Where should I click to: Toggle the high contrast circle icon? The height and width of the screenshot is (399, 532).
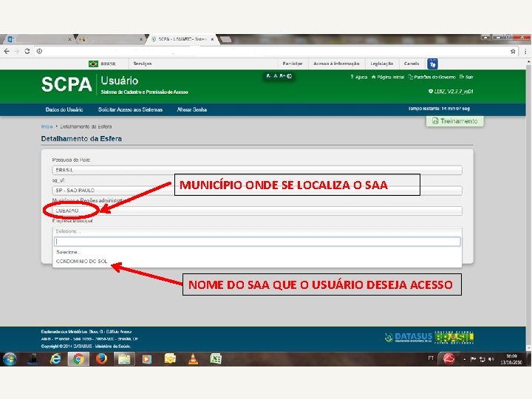[289, 76]
